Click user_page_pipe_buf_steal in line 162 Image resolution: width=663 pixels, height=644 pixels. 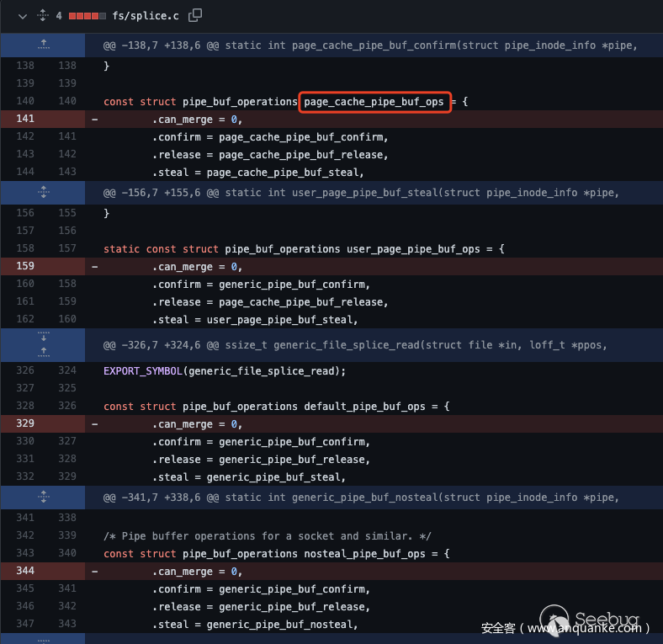279,320
